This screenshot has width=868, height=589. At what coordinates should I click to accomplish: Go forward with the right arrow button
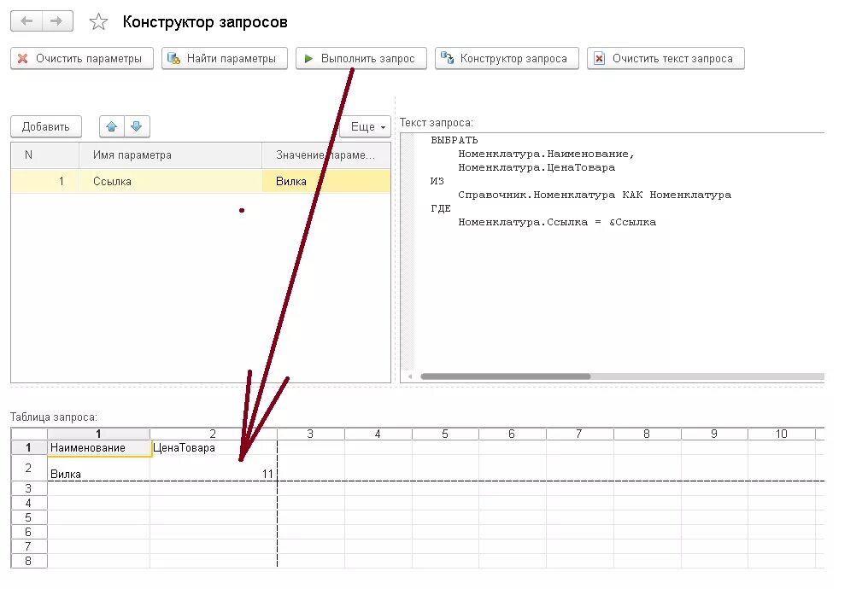coord(57,21)
